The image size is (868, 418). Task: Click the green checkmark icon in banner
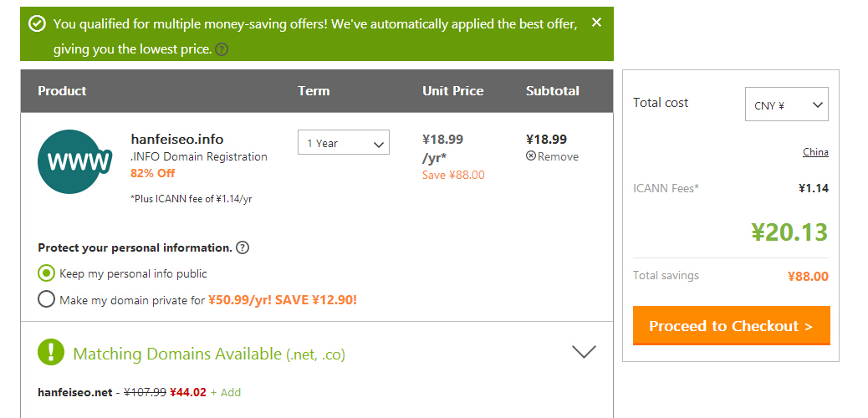coord(37,24)
